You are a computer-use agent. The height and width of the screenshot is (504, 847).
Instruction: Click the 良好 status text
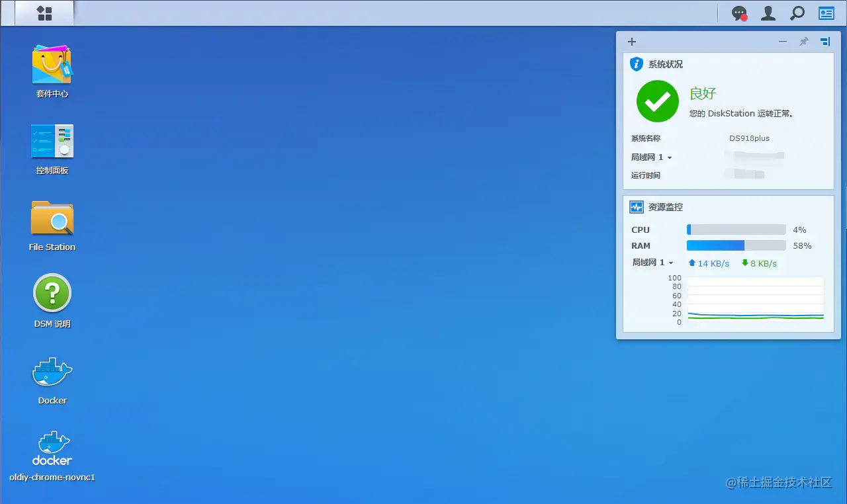[x=703, y=93]
